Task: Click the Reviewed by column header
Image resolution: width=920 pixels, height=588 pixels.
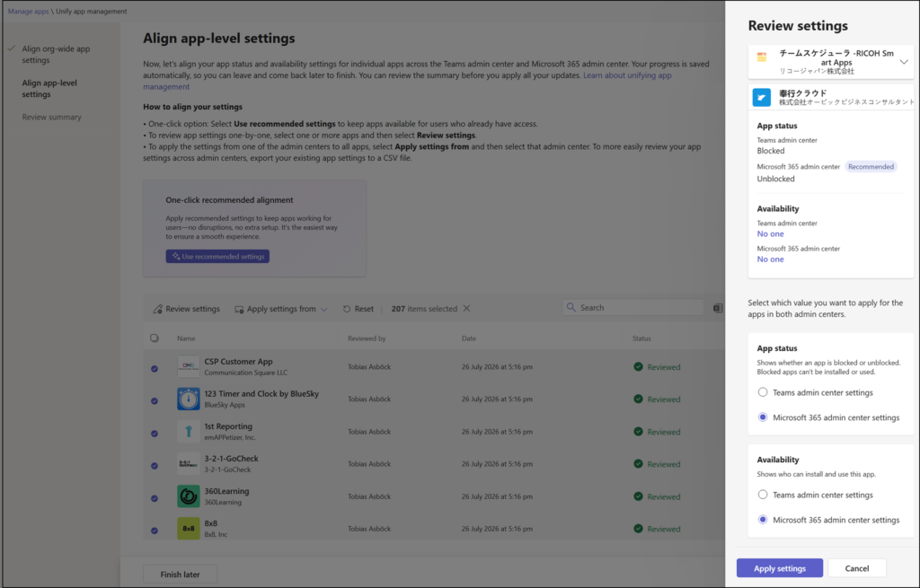Action: click(367, 338)
